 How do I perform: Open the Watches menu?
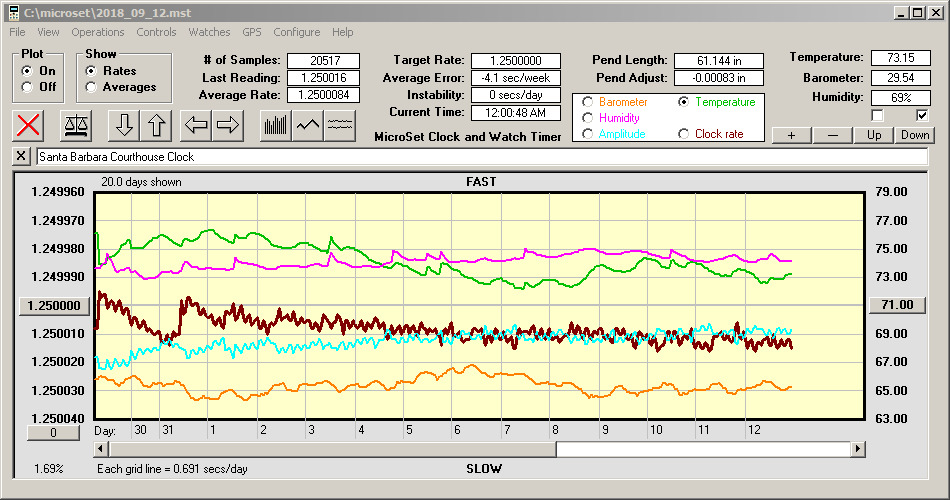pyautogui.click(x=209, y=32)
